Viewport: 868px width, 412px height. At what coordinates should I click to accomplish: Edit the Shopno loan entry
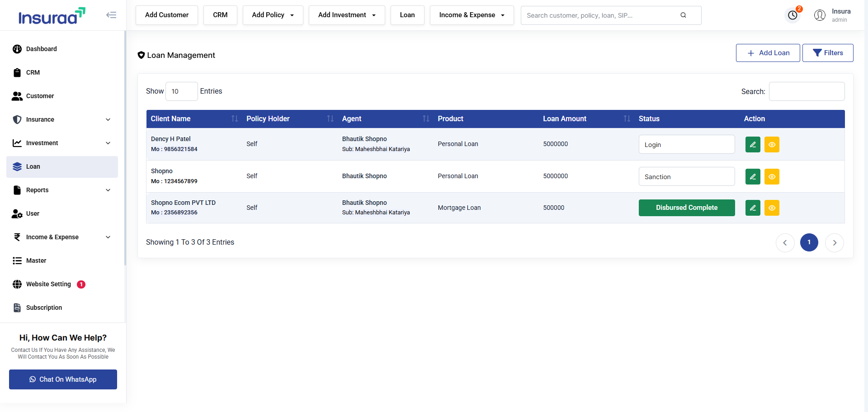(753, 177)
